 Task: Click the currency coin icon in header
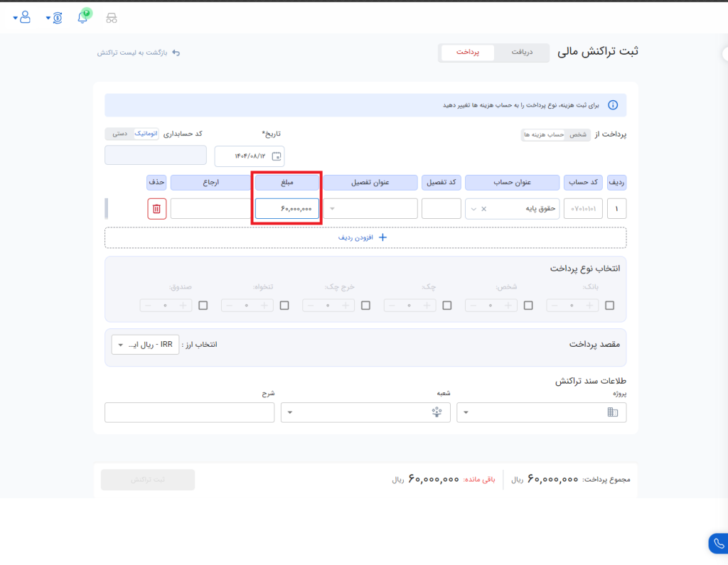pyautogui.click(x=58, y=17)
